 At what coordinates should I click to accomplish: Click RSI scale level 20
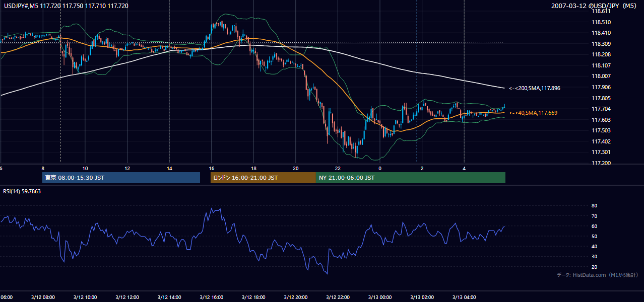[x=594, y=267]
